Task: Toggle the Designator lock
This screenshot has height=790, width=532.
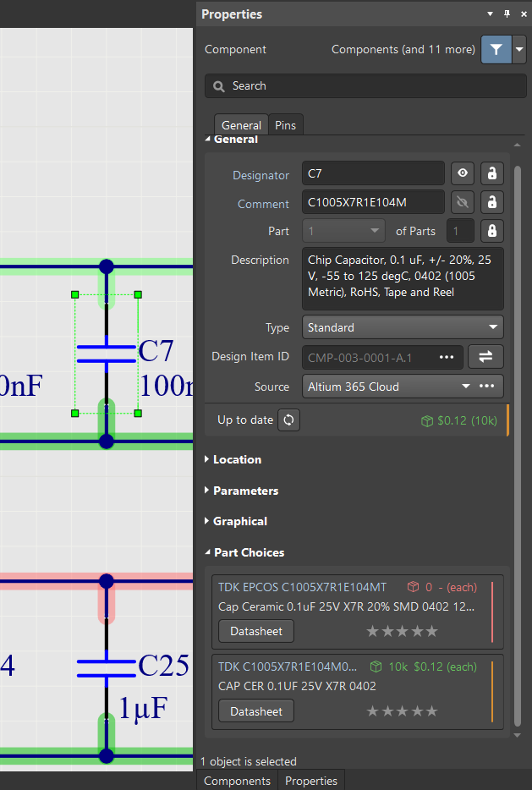Action: tap(491, 174)
